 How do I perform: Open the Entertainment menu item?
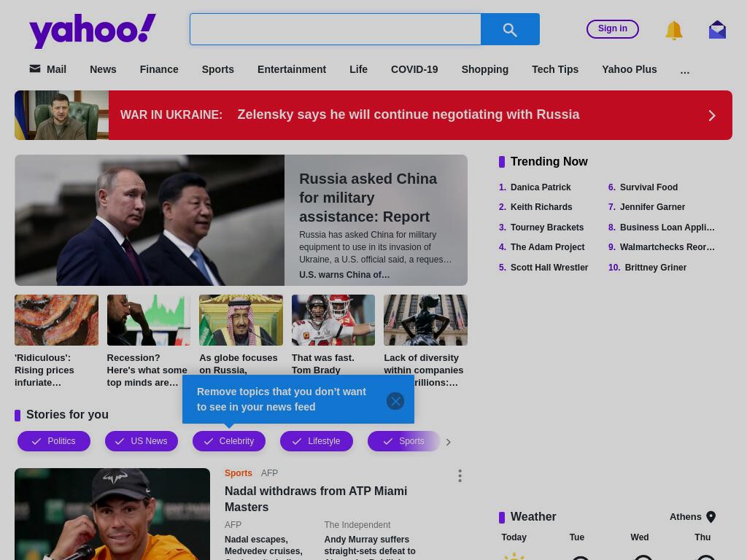292,69
